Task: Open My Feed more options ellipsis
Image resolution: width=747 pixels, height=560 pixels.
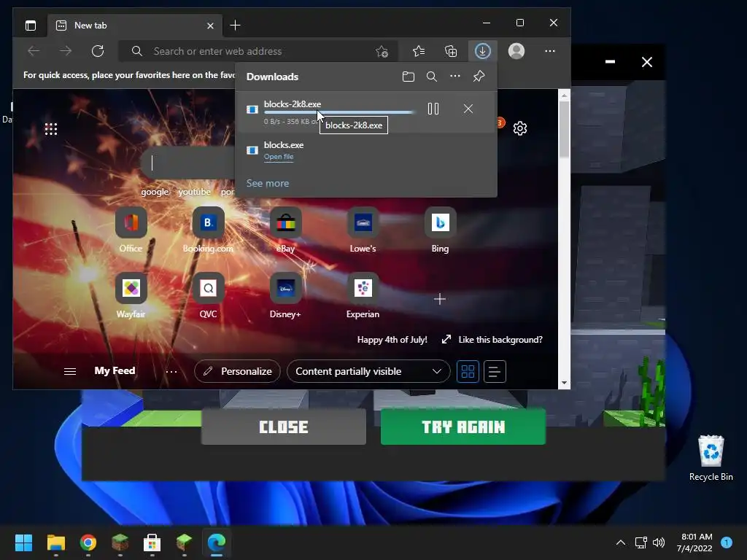Action: pos(171,371)
